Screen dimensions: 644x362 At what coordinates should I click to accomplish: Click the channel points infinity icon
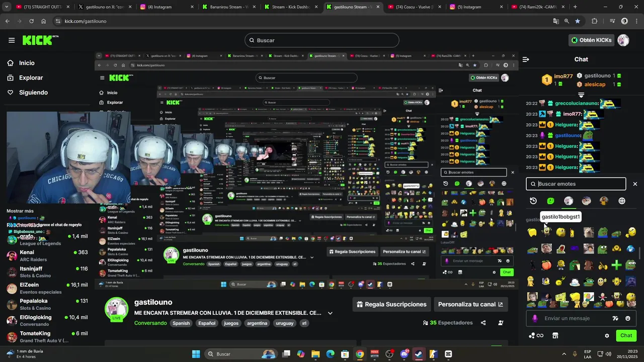click(536, 335)
